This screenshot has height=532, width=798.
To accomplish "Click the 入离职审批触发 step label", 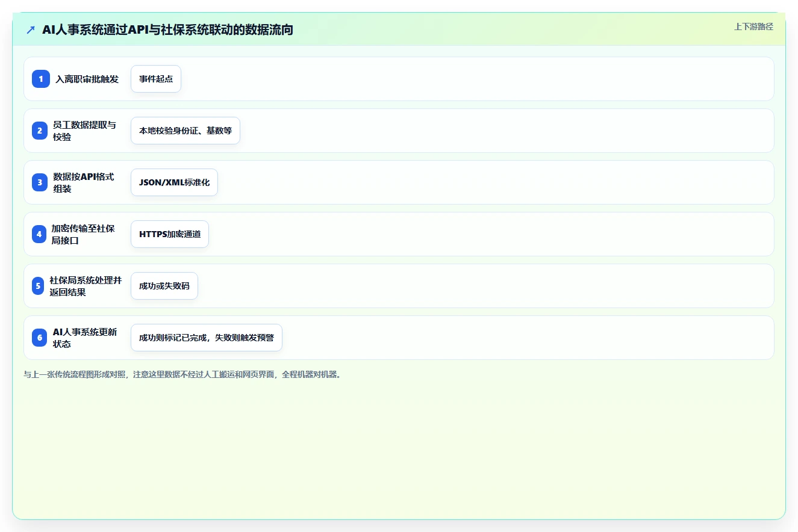I will tap(87, 79).
